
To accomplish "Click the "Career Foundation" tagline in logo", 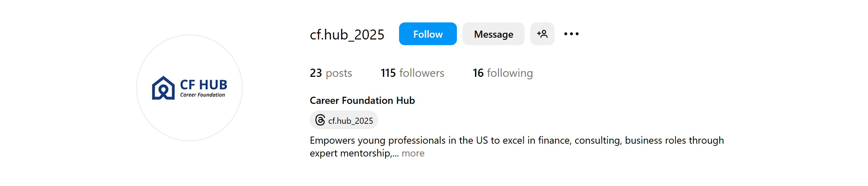I will (x=202, y=95).
